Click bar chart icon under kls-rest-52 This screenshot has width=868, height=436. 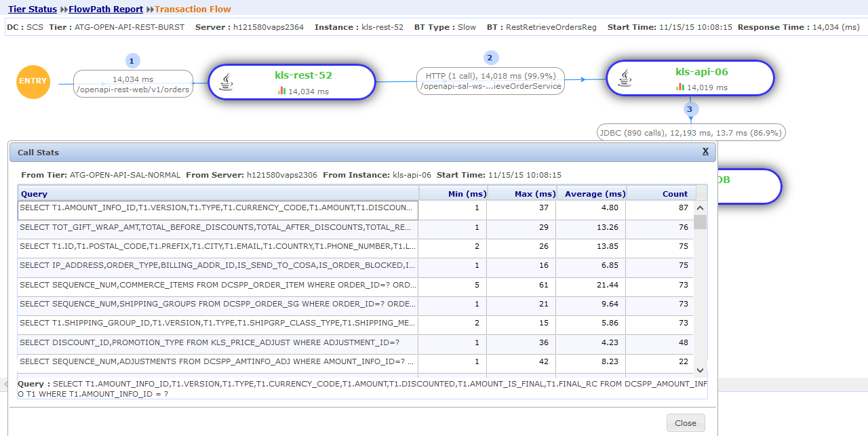click(x=281, y=91)
